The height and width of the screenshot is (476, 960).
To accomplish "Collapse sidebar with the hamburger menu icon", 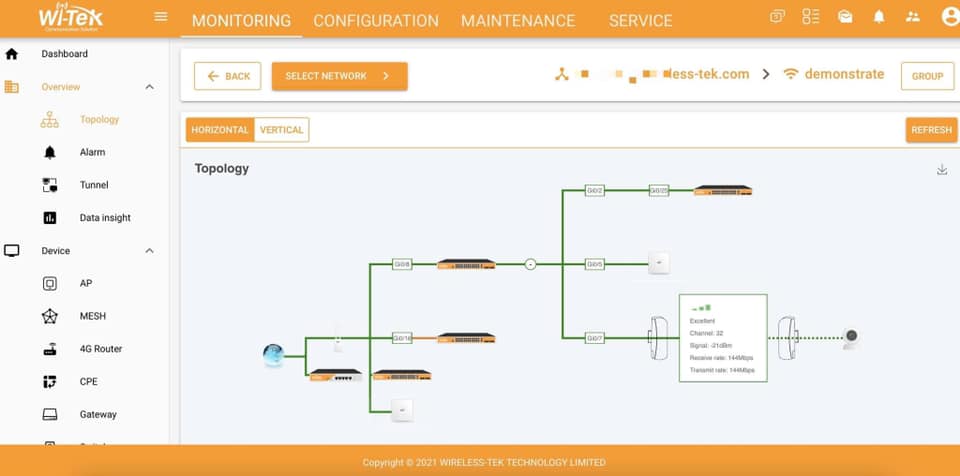I will (x=161, y=17).
